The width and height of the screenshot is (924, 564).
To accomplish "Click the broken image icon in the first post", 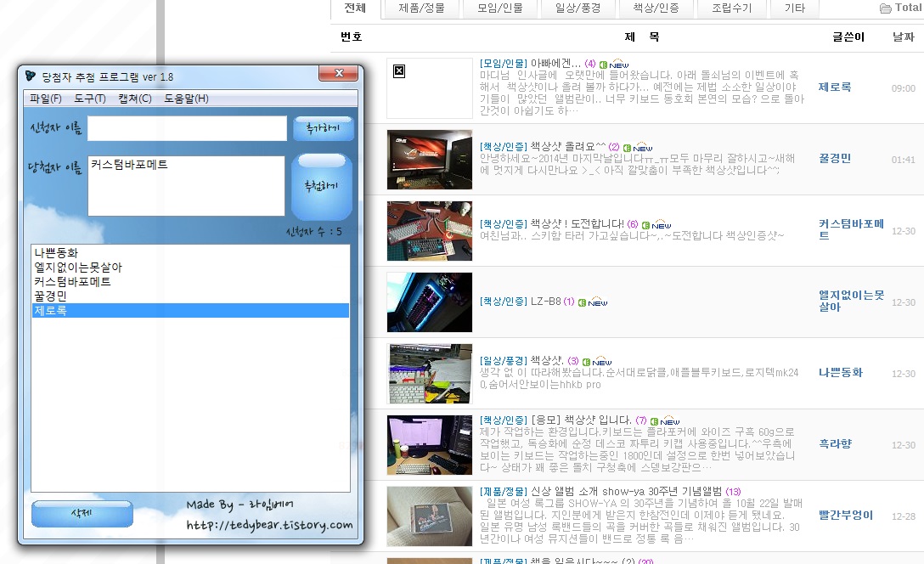I will coord(399,71).
